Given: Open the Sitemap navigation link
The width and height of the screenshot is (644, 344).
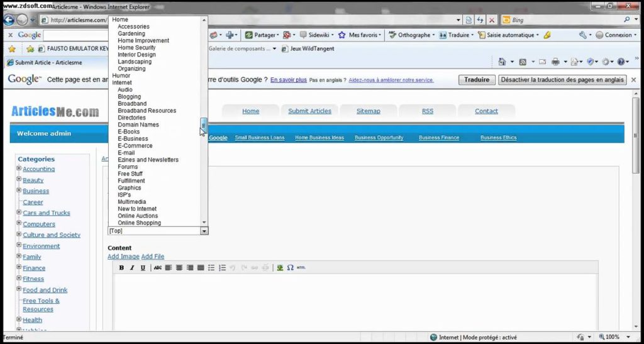Looking at the screenshot, I should (369, 111).
